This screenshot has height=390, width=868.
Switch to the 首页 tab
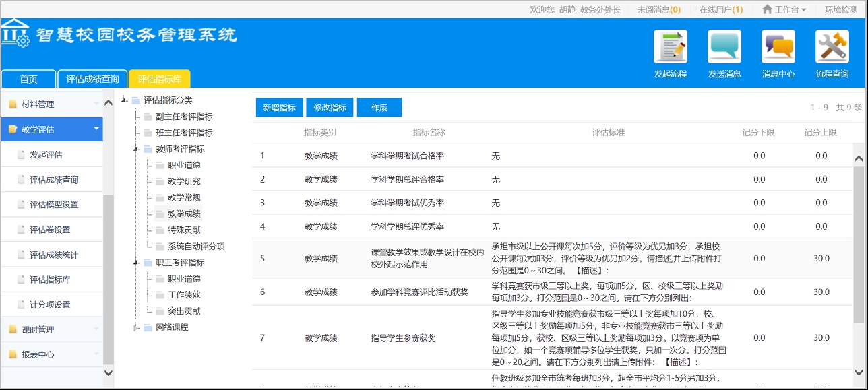(28, 79)
